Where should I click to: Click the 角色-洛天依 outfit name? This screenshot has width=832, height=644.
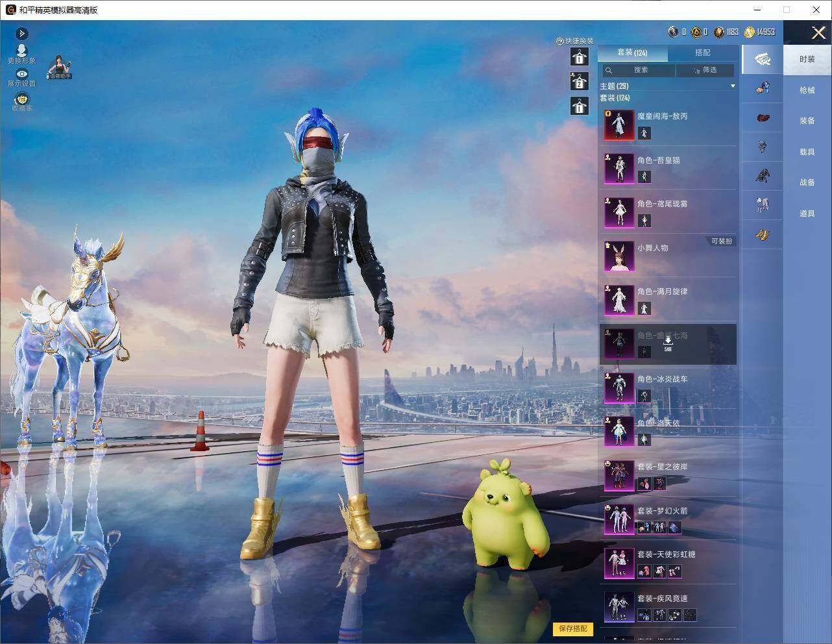point(658,423)
